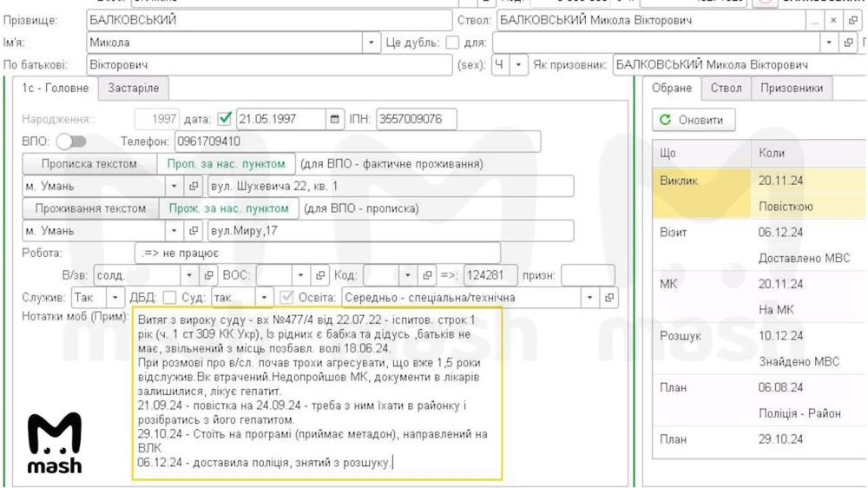Click the Оновити refresh button

[694, 120]
